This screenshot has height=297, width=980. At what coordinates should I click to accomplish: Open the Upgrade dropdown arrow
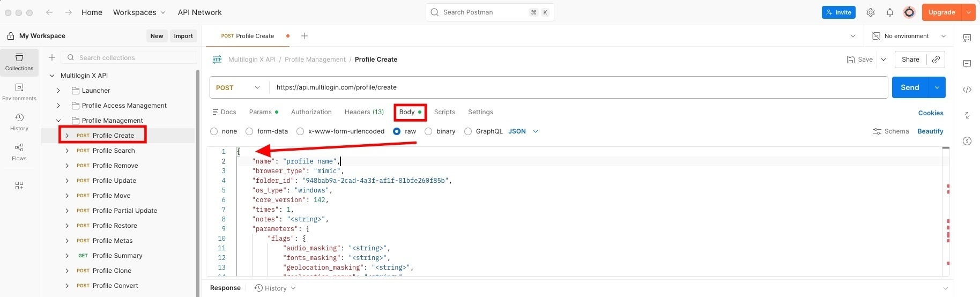pos(969,12)
